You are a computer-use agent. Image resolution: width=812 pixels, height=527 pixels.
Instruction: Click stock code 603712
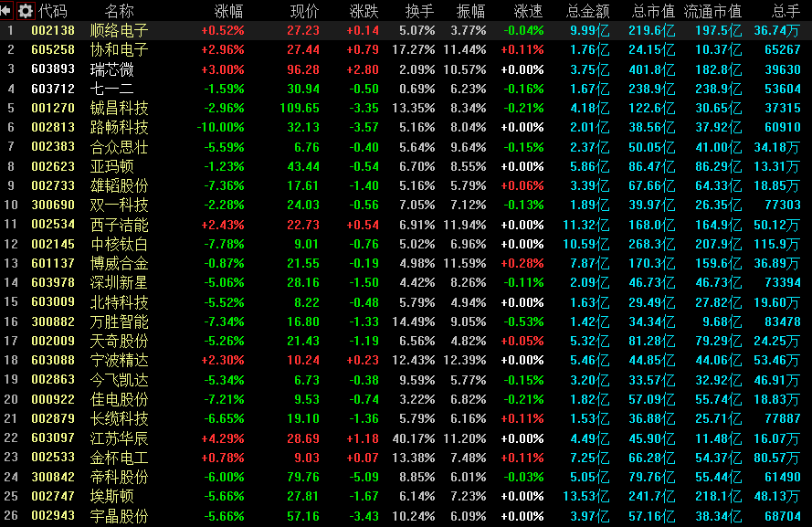coord(53,89)
